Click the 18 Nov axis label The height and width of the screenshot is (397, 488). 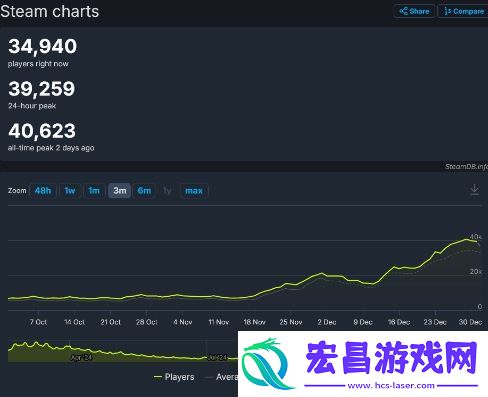pos(254,322)
